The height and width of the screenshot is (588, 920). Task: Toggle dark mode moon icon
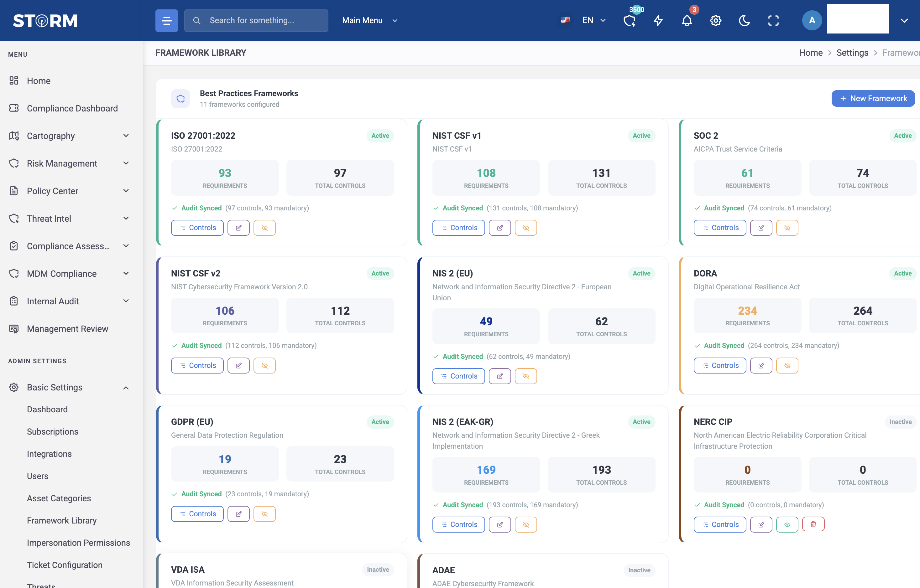(744, 21)
